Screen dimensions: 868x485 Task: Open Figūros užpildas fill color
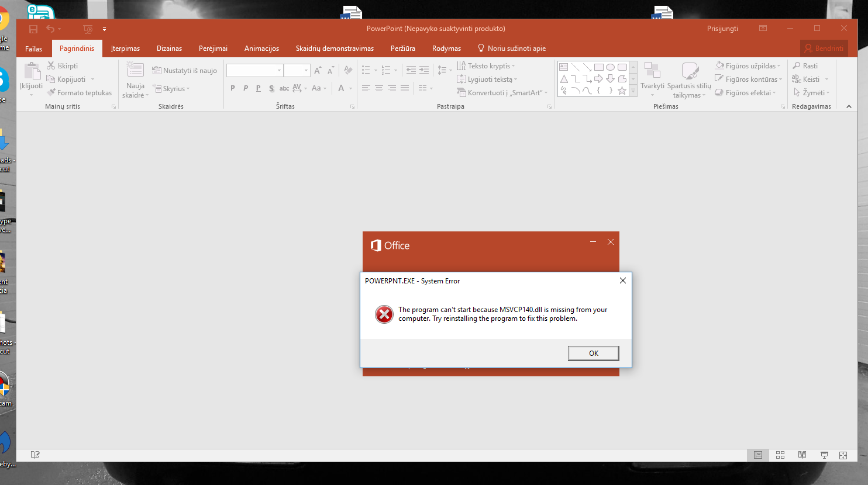click(748, 66)
